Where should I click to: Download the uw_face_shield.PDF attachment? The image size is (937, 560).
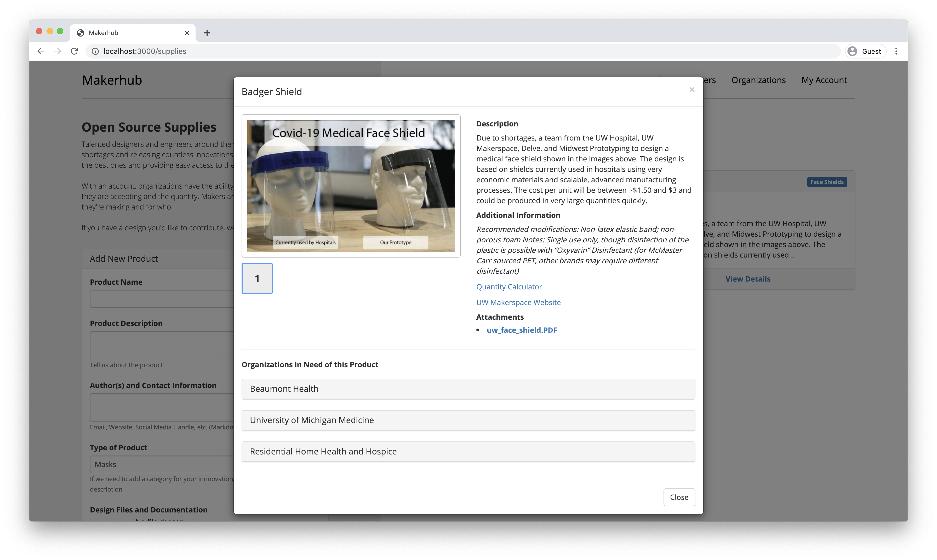click(x=522, y=330)
